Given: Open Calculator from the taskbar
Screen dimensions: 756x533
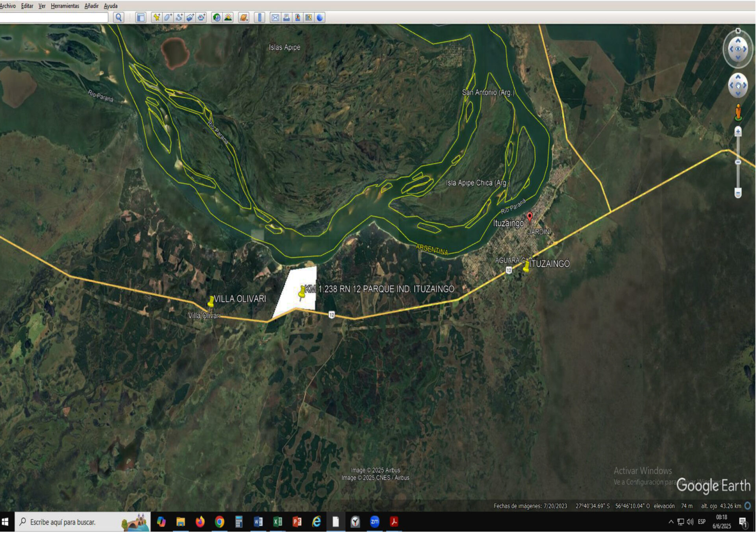Looking at the screenshot, I should (239, 522).
